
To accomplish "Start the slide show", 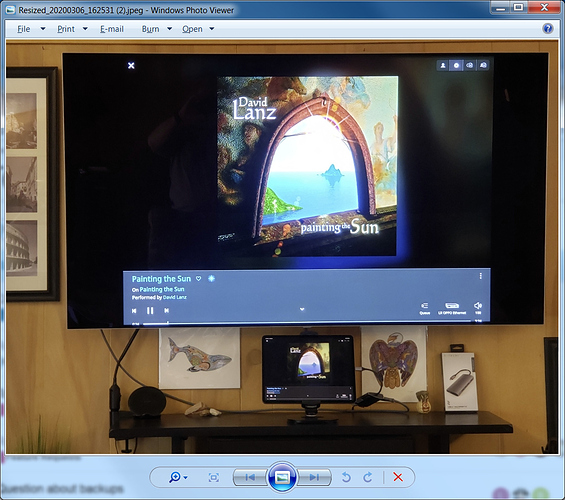I will coord(282,477).
